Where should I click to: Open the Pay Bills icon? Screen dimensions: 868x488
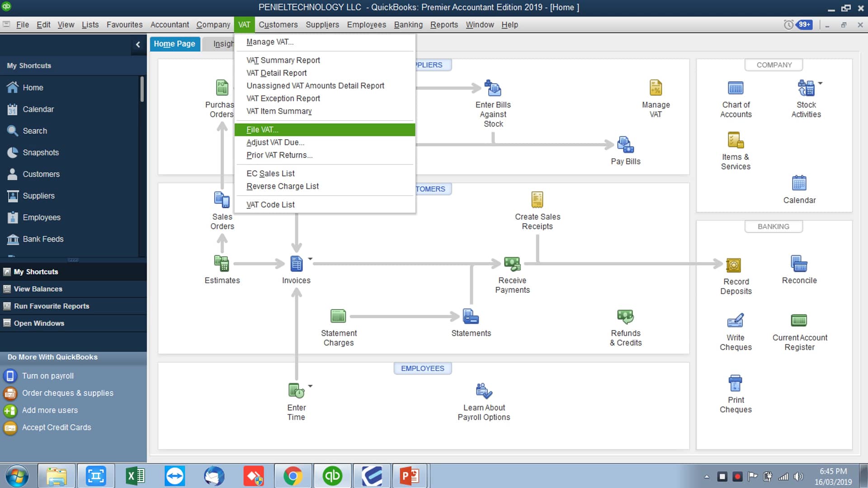[625, 145]
